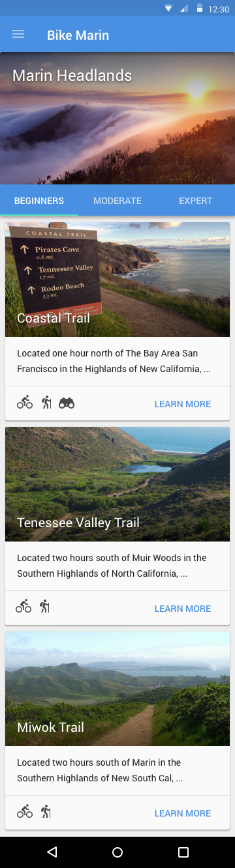Open the Coastal Trail sign photo

(x=117, y=280)
